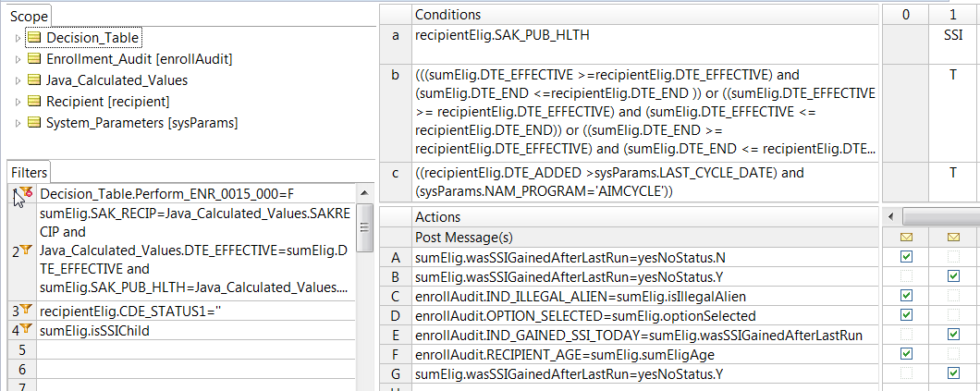This screenshot has height=391, width=980.
Task: Click the Java_Calculated_Values entity icon
Action: pos(34,80)
